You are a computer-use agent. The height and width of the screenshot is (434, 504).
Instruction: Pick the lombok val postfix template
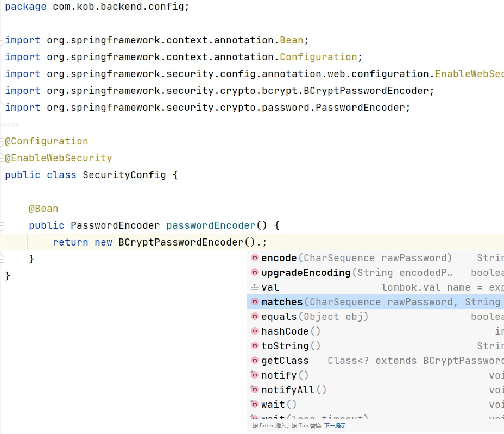(375, 287)
